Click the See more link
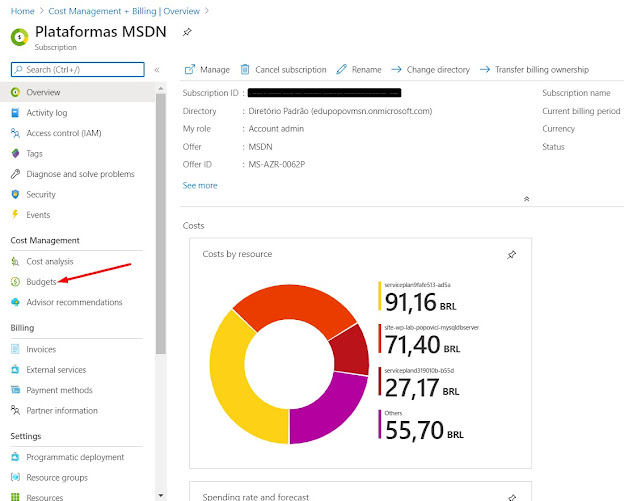Screen dimensions: 624x501 pos(200,185)
